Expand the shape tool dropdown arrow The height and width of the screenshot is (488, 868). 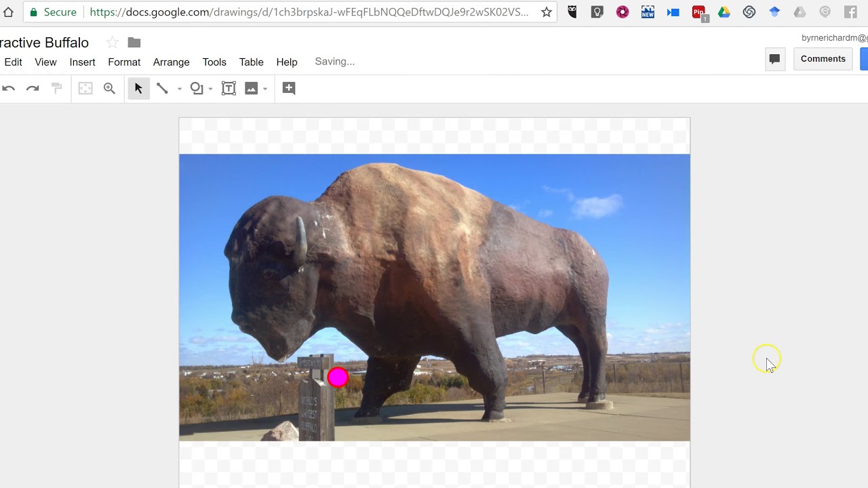[x=210, y=89]
